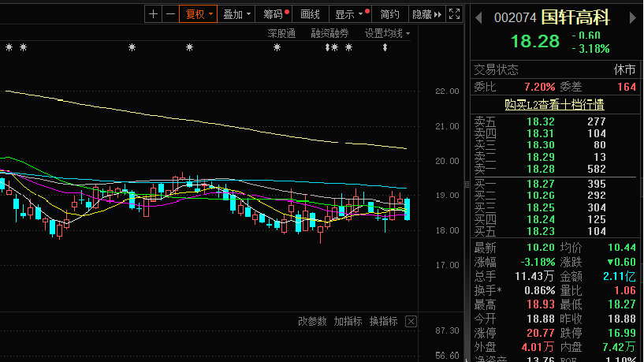The image size is (644, 362).
Task: Click 最高 value 18.93
Action: 541,305
